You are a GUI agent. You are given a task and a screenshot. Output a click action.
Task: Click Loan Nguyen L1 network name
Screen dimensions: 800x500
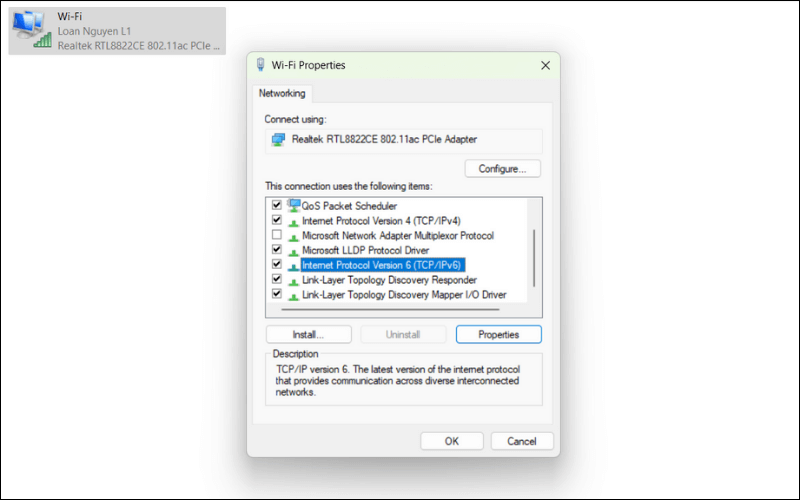point(94,31)
